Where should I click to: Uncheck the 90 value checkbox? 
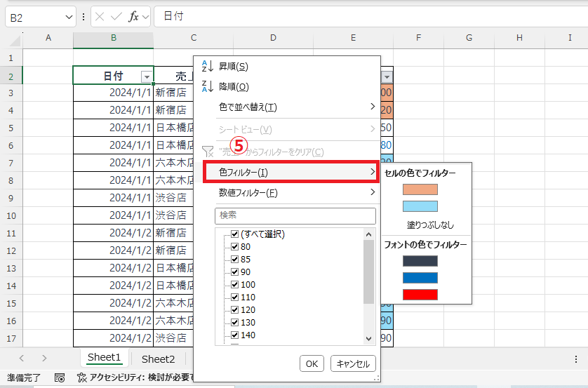[235, 272]
